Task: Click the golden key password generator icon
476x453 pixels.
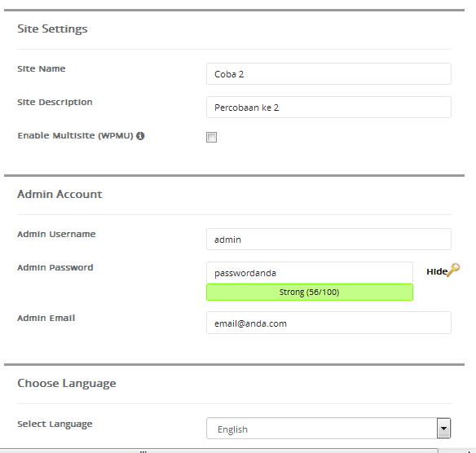Action: 453,270
